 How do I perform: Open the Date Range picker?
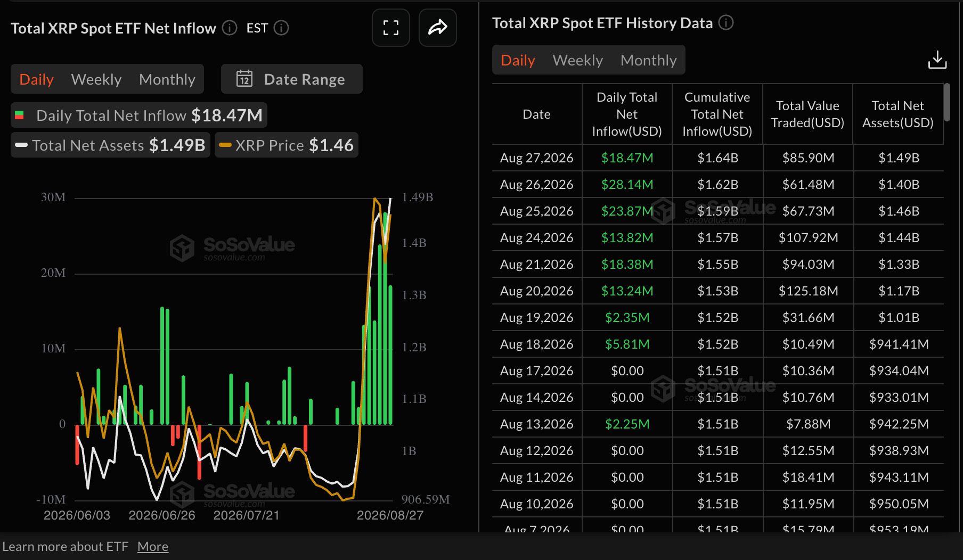292,79
